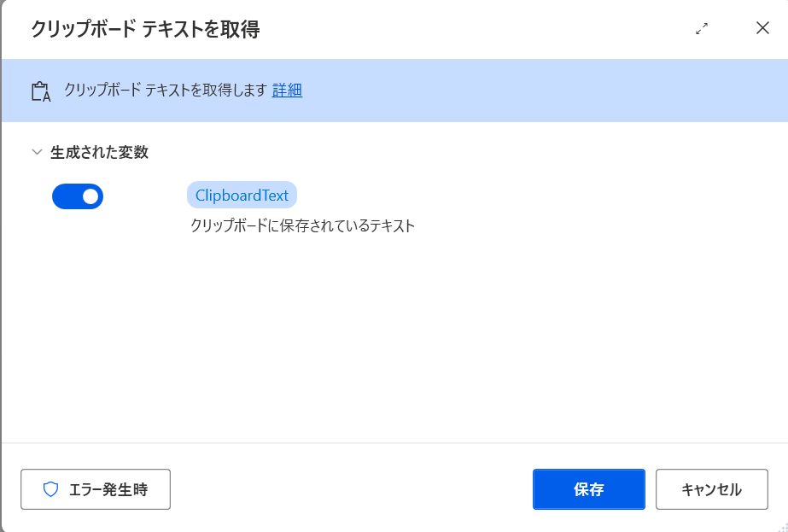Click the divider line above footer buttons
788x532 pixels.
(x=395, y=443)
